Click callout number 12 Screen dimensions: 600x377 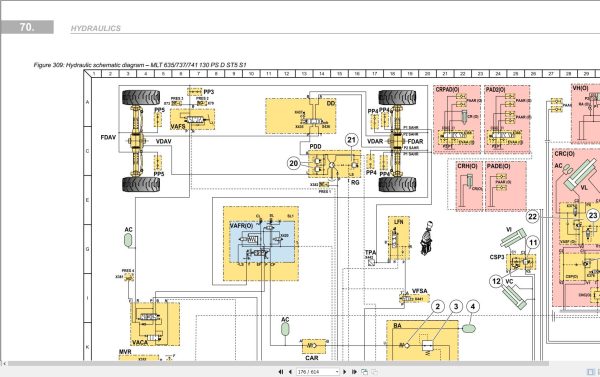pyautogui.click(x=496, y=281)
